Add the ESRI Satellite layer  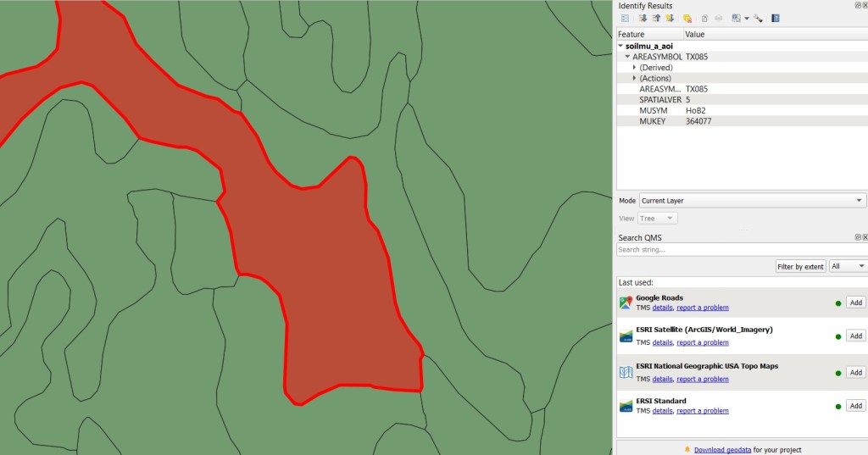click(x=855, y=336)
